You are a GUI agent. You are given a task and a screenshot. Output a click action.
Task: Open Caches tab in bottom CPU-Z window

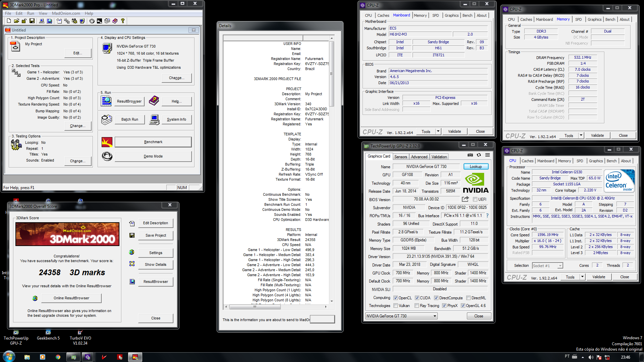click(x=527, y=161)
